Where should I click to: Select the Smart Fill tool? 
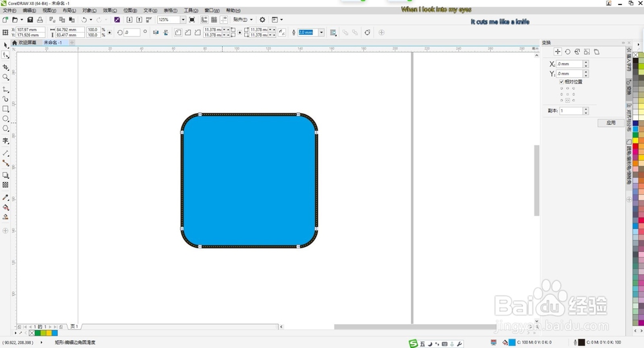(6, 217)
